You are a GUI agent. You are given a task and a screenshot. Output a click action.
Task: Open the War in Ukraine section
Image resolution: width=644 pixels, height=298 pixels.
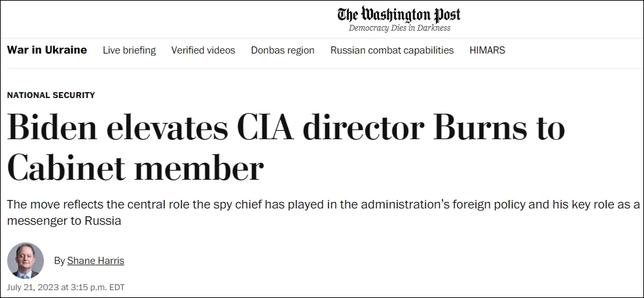[47, 50]
